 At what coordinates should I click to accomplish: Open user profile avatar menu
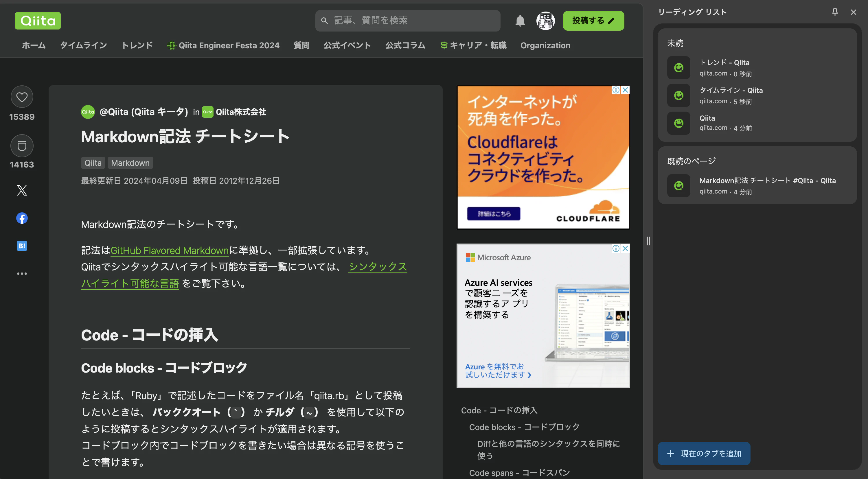pyautogui.click(x=545, y=21)
